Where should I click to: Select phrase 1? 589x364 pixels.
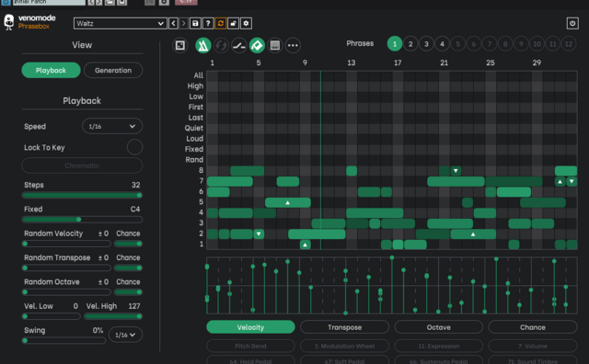(395, 44)
